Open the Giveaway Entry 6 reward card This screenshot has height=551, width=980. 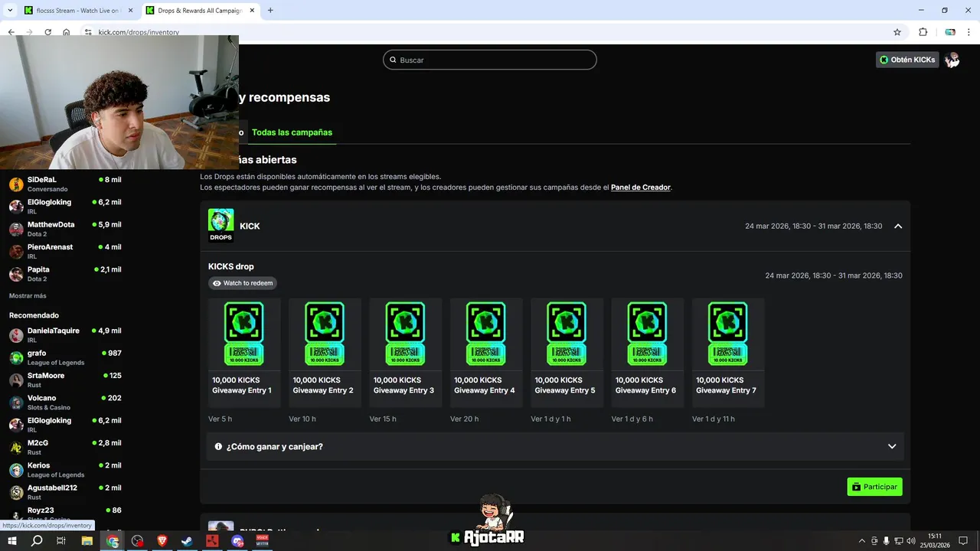point(648,352)
